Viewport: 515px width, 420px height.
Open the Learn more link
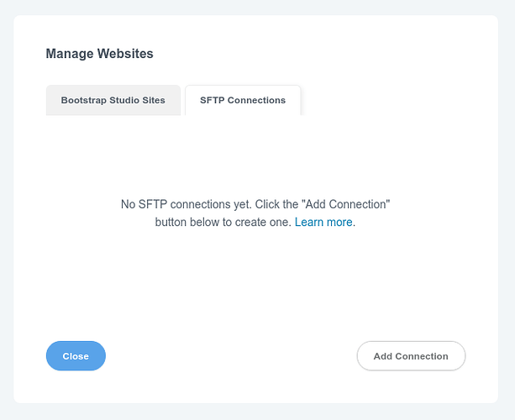tap(323, 223)
